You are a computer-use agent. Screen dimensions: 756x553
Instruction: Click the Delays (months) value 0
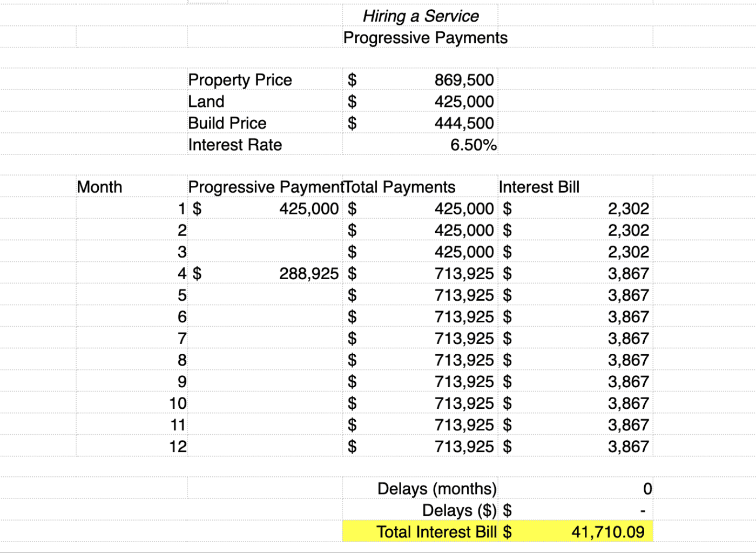click(647, 489)
